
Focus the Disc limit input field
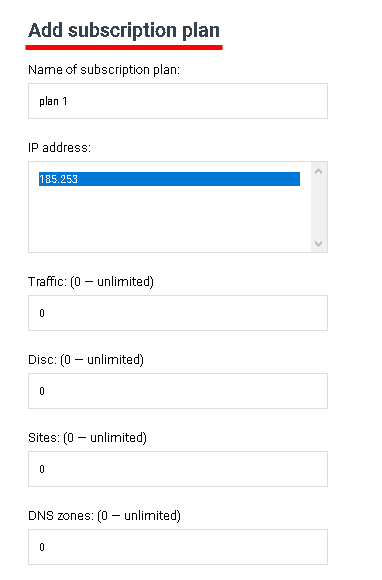click(x=178, y=391)
